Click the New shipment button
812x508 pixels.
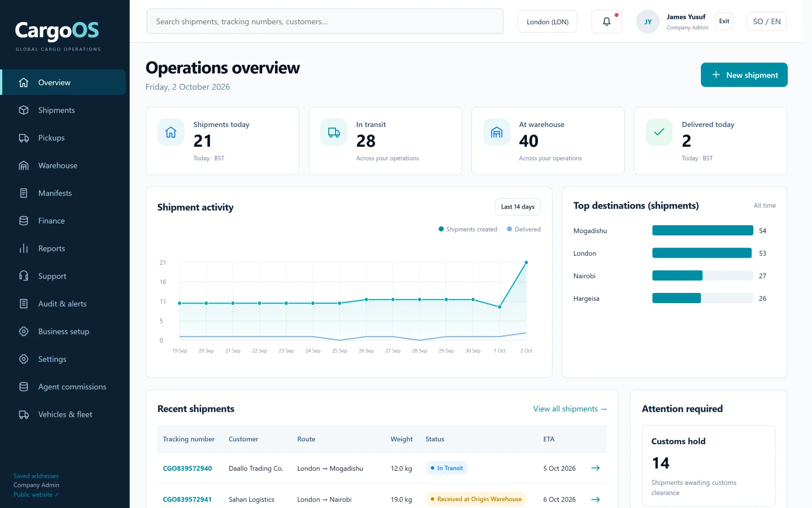tap(744, 75)
